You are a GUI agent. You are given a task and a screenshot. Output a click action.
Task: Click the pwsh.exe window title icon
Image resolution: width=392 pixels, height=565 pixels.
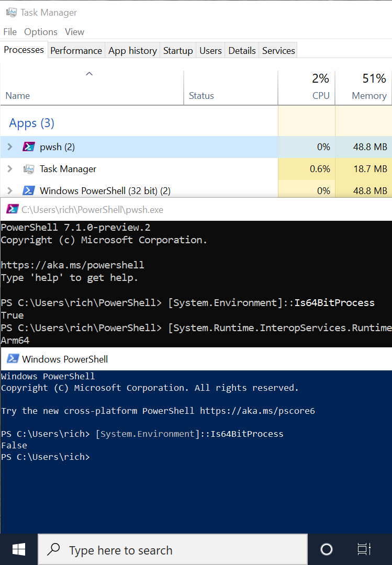[12, 210]
